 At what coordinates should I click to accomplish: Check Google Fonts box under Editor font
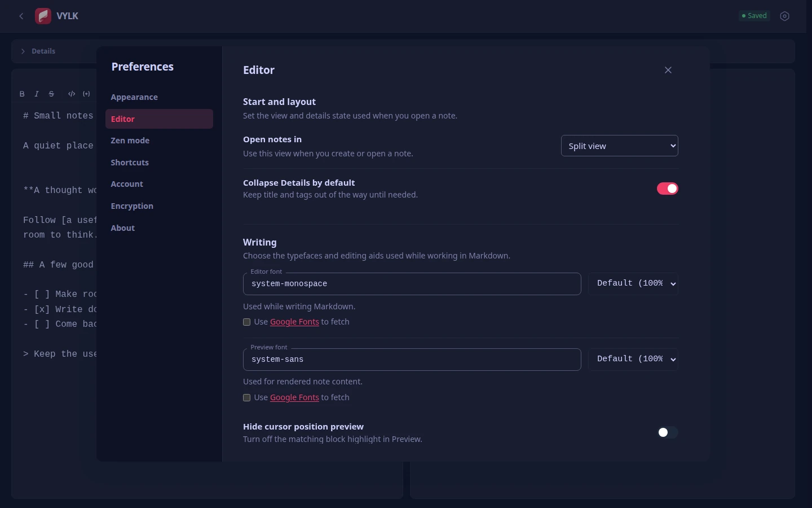coord(247,322)
